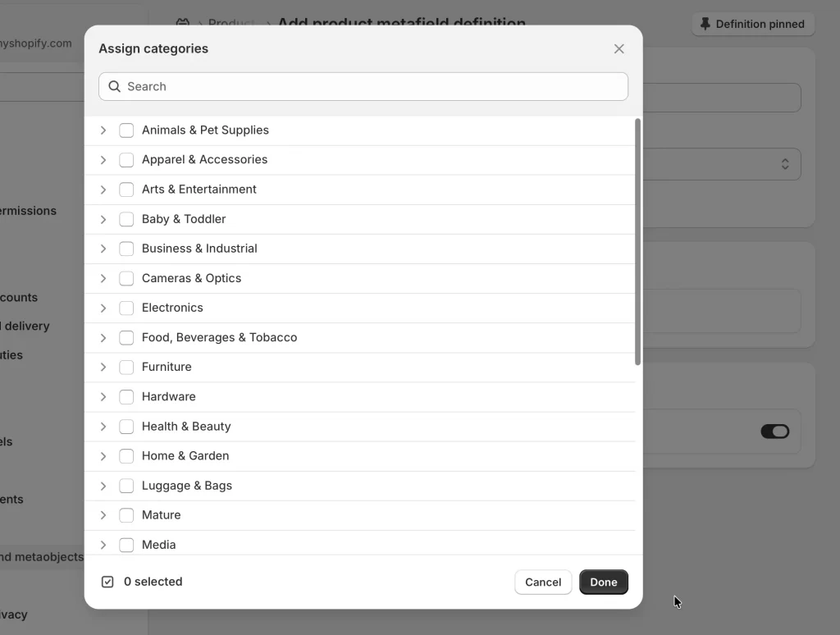
Task: Expand the Hardware category
Action: pyautogui.click(x=103, y=396)
